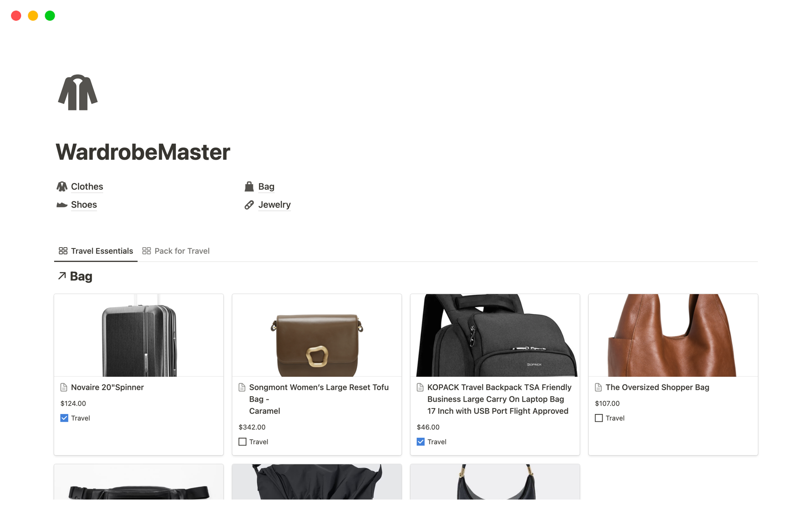Click the KOPACK Travel Backpack document icon
This screenshot has width=812, height=508.
[420, 387]
